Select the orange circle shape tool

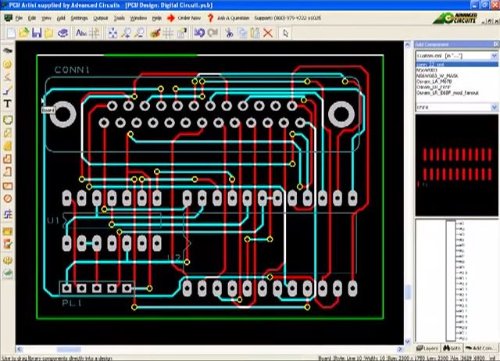pos(7,199)
